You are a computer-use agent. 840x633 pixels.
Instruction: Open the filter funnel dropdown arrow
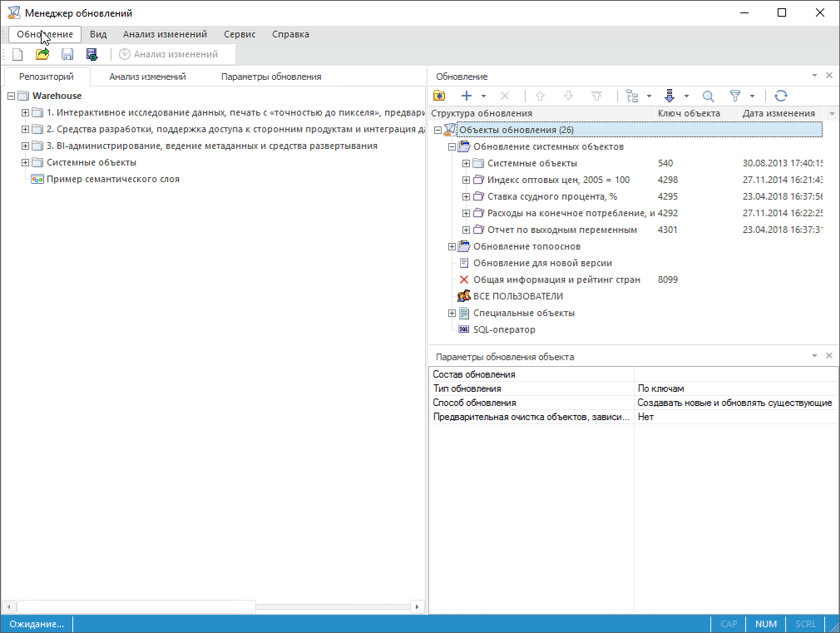click(752, 96)
